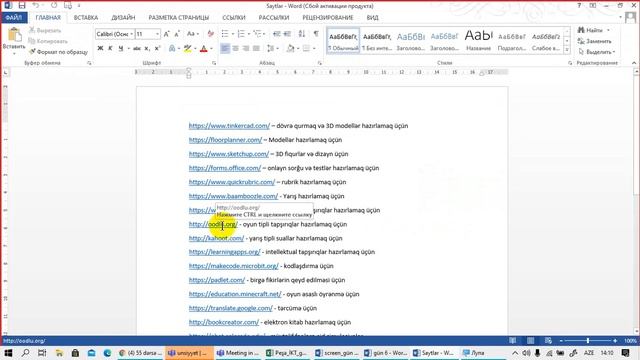Switch to the РАЗМЕТКА СТРАНИЦЫ tab
The image size is (640, 360).
(x=178, y=18)
